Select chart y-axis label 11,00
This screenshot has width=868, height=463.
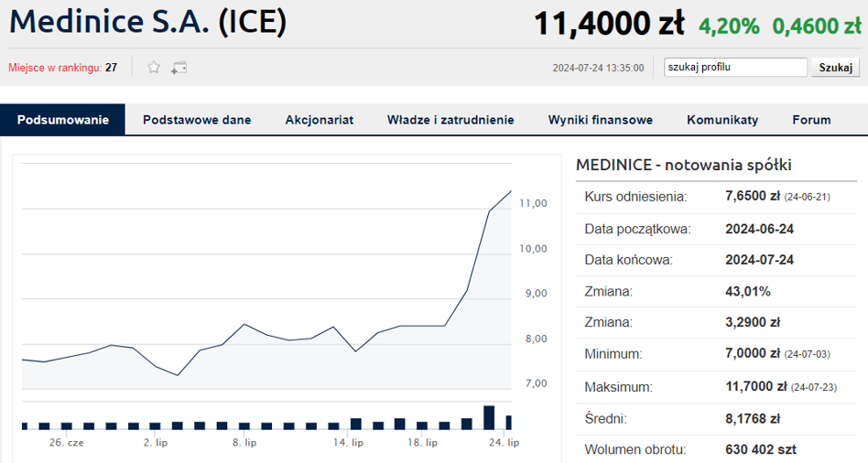(x=533, y=203)
